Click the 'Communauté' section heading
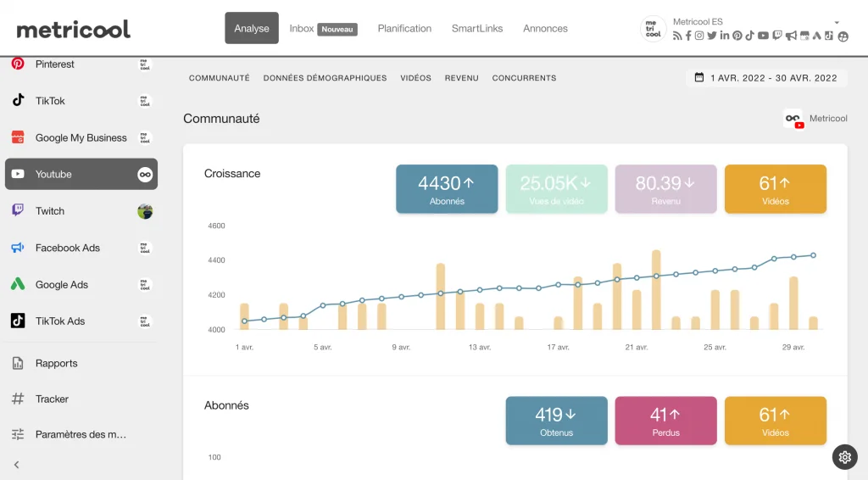Screen dimensions: 868x480 click(x=221, y=119)
